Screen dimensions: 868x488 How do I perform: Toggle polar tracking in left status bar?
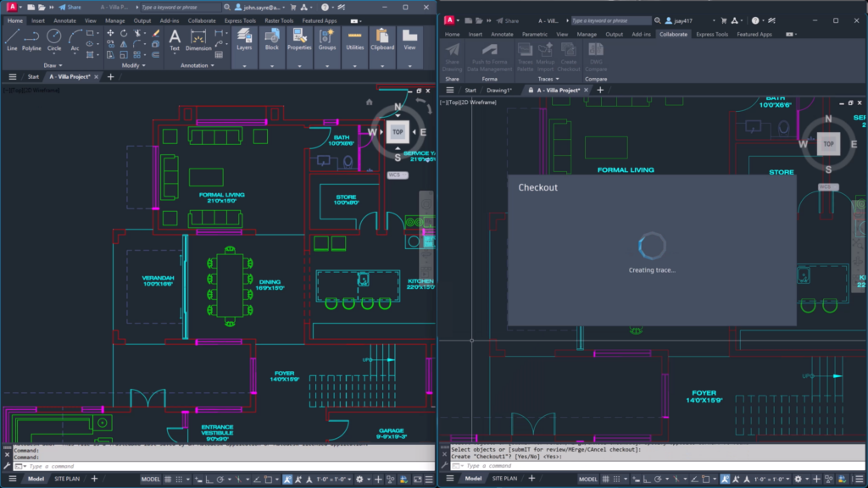tap(220, 480)
